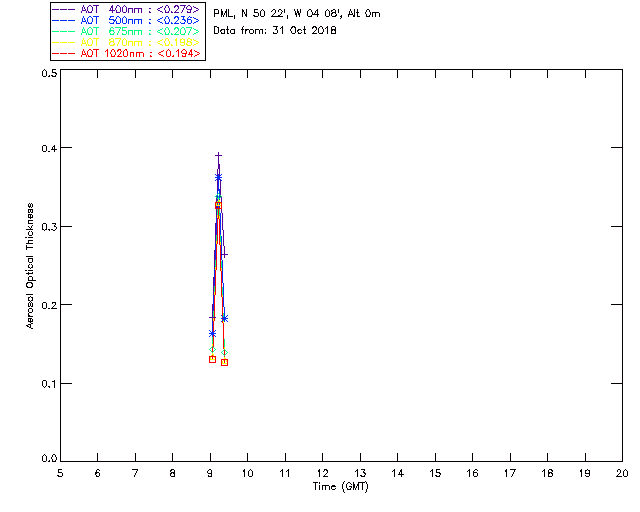Click the AOT 400nm legend entry
This screenshot has width=640, height=512.
pos(126,9)
